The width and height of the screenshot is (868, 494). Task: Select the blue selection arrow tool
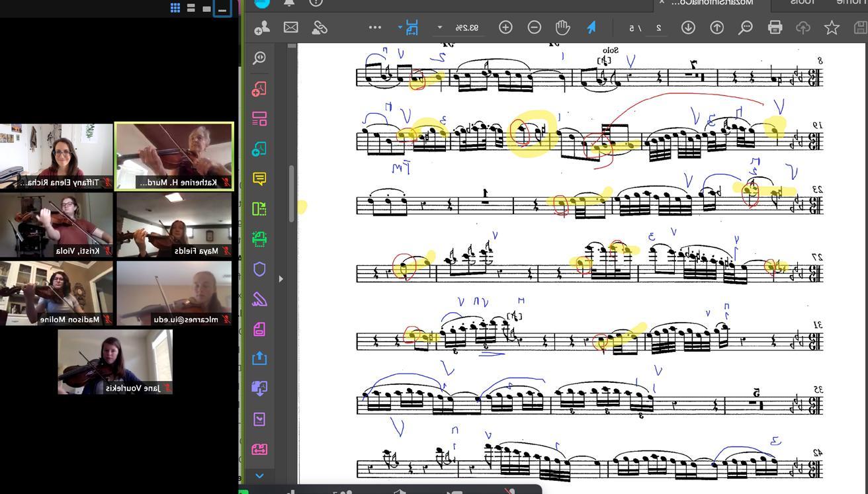tap(591, 27)
